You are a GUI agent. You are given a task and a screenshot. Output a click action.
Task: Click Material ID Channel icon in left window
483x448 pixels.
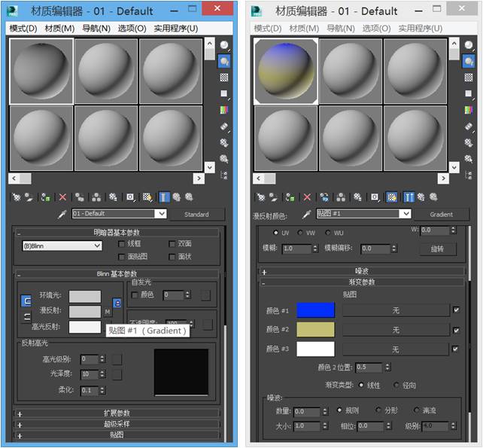130,197
